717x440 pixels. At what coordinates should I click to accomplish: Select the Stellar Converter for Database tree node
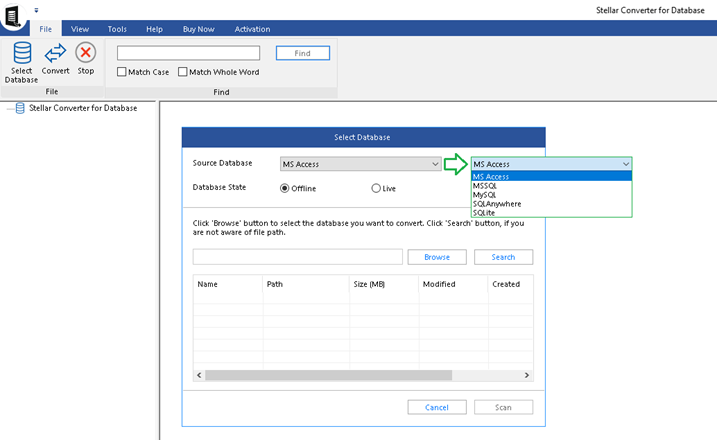point(83,108)
